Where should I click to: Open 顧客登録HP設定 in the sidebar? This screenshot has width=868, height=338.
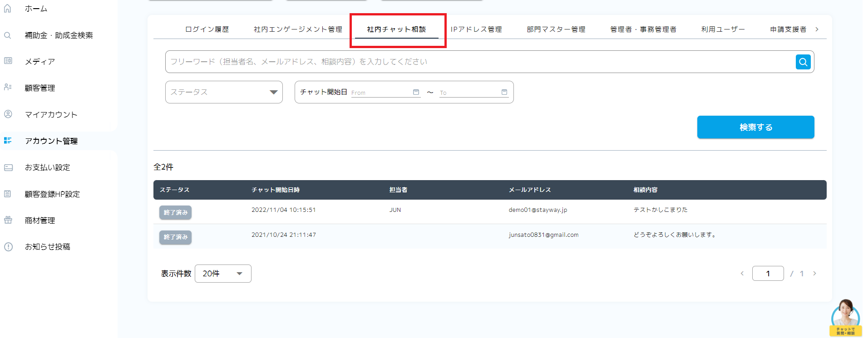tap(52, 194)
